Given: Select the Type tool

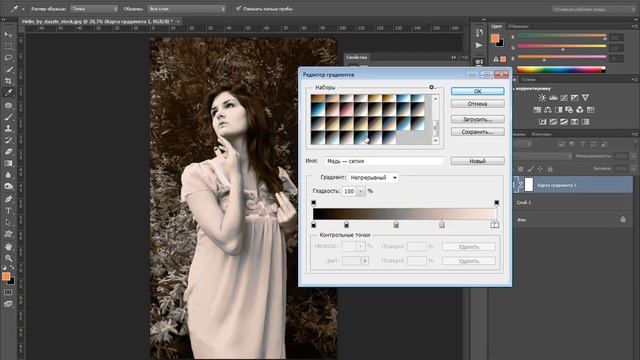Looking at the screenshot, I should tap(8, 211).
